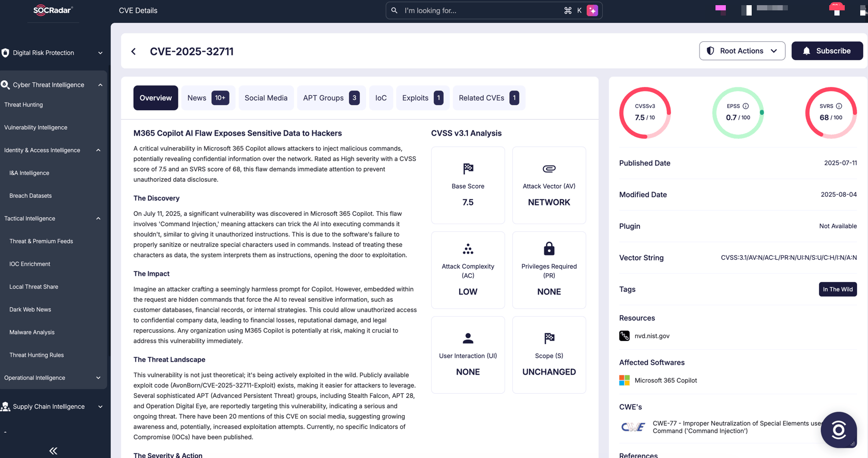This screenshot has width=868, height=458.
Task: Open Threat Hunting in sidebar
Action: (24, 105)
